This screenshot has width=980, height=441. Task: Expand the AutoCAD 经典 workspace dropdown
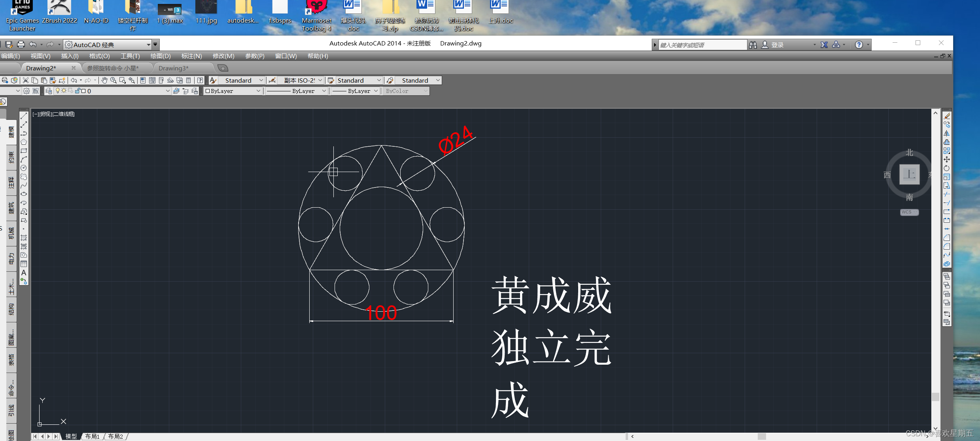coord(148,45)
